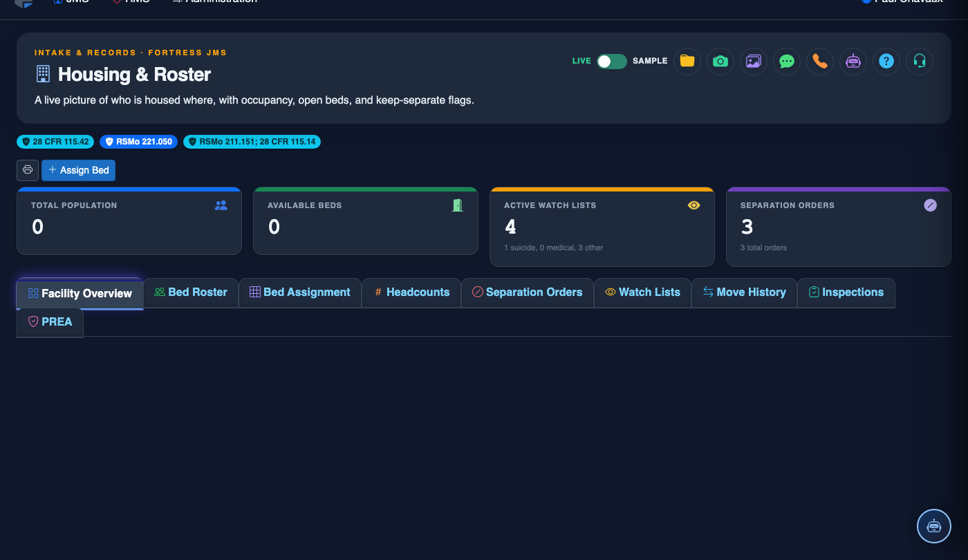
Task: Open the green chat bubble icon
Action: [786, 61]
